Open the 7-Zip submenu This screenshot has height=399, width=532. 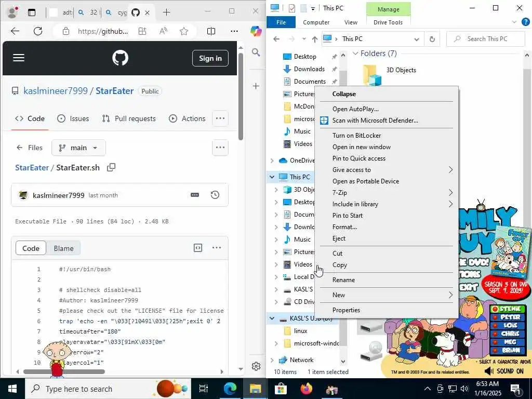coord(387,193)
